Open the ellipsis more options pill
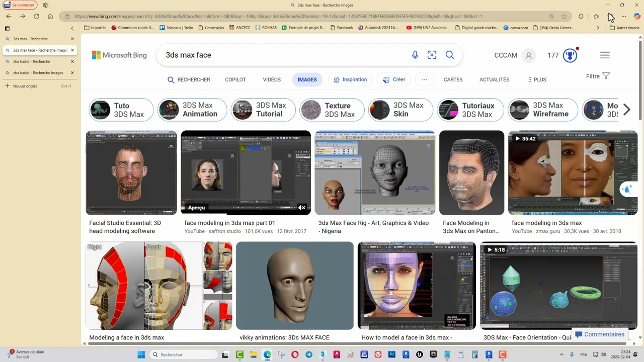This screenshot has height=362, width=644. coord(424,79)
